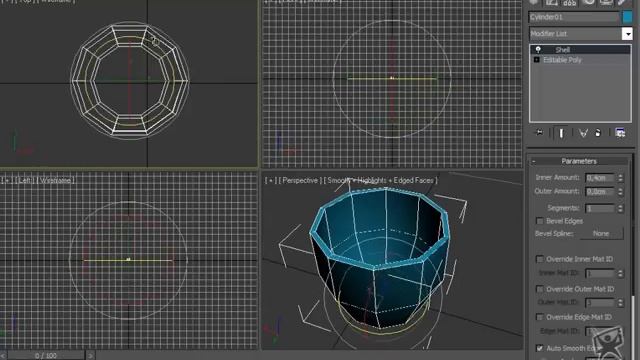The height and width of the screenshot is (360, 640).
Task: Click the blue cup model in Perspective
Action: [380, 257]
